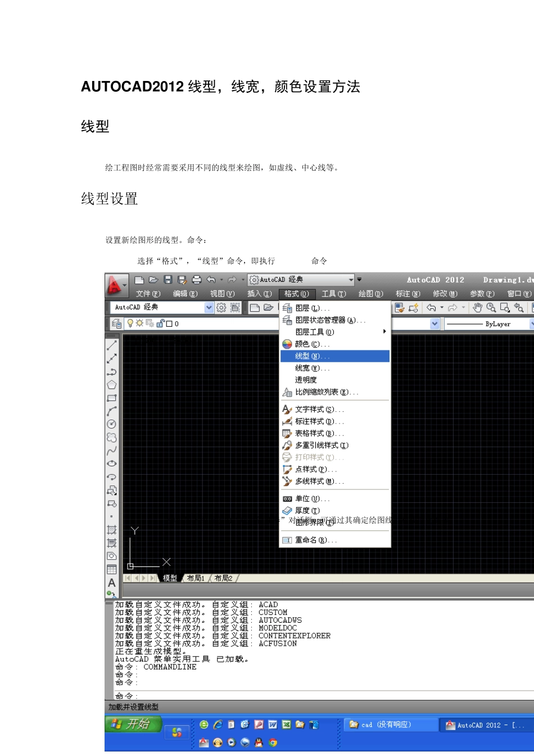Screen dimensions: 534x756
Task: Click the Save disk icon in quick access toolbar
Action: tap(168, 280)
